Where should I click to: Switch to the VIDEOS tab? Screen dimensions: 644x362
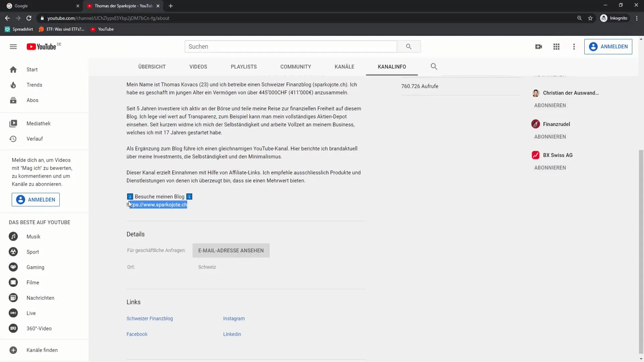(198, 67)
